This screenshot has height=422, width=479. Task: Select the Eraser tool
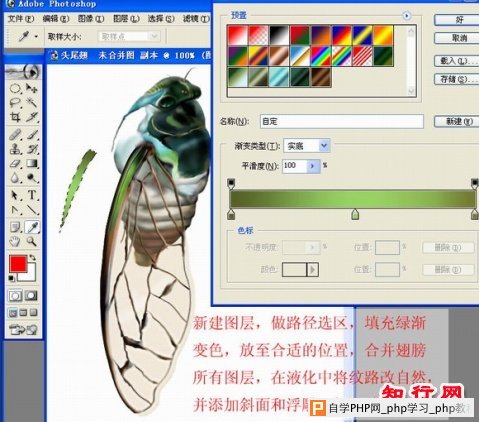coord(15,164)
